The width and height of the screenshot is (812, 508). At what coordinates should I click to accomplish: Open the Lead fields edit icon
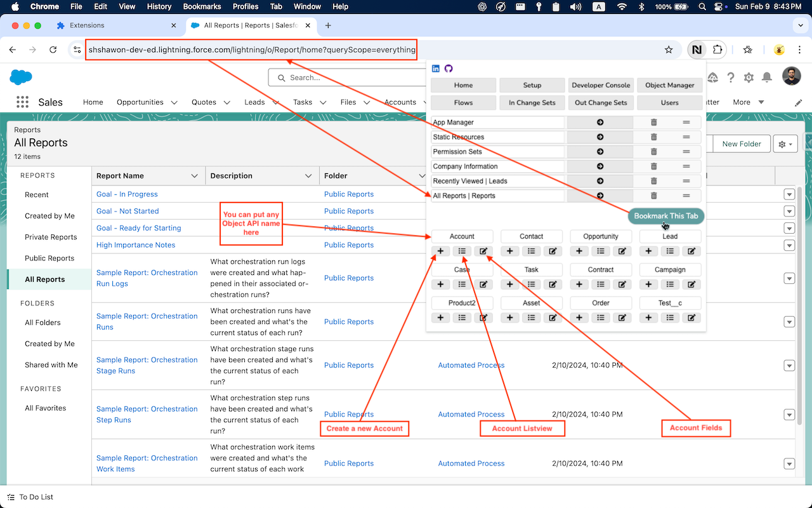coord(691,251)
